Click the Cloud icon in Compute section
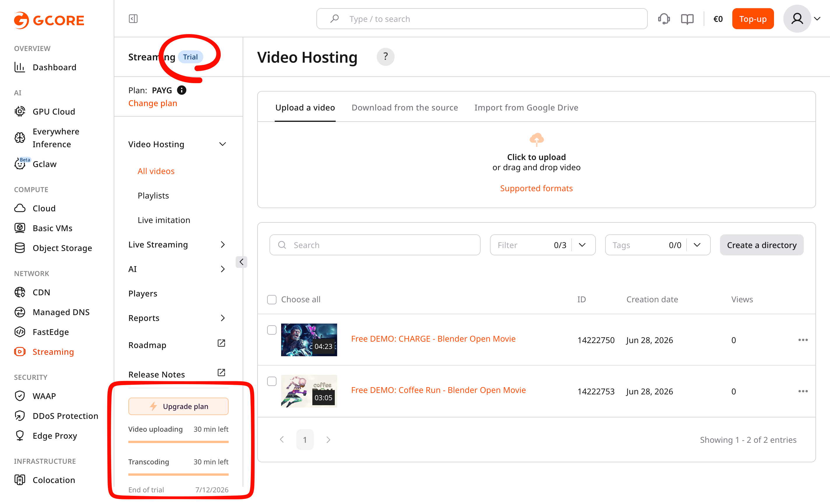This screenshot has height=504, width=830. (20, 208)
